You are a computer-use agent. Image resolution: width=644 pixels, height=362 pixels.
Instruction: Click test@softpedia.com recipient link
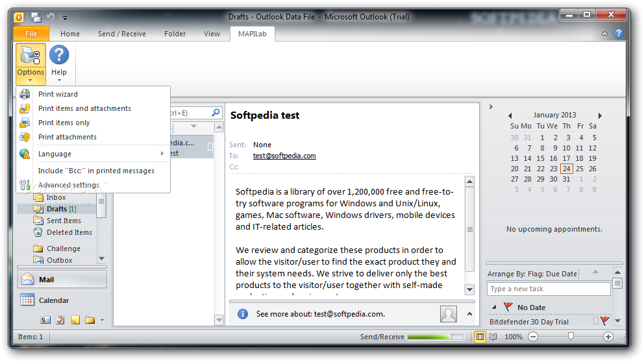click(284, 156)
